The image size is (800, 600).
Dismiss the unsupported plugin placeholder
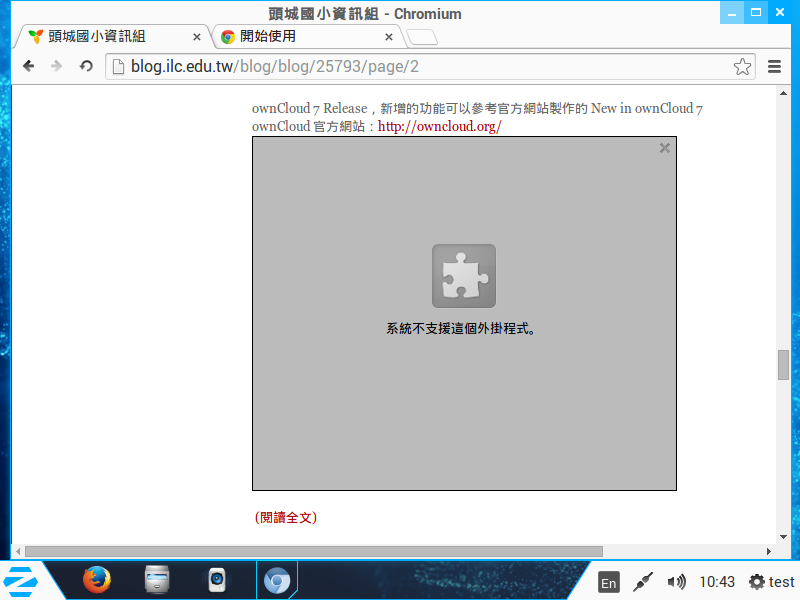click(664, 148)
